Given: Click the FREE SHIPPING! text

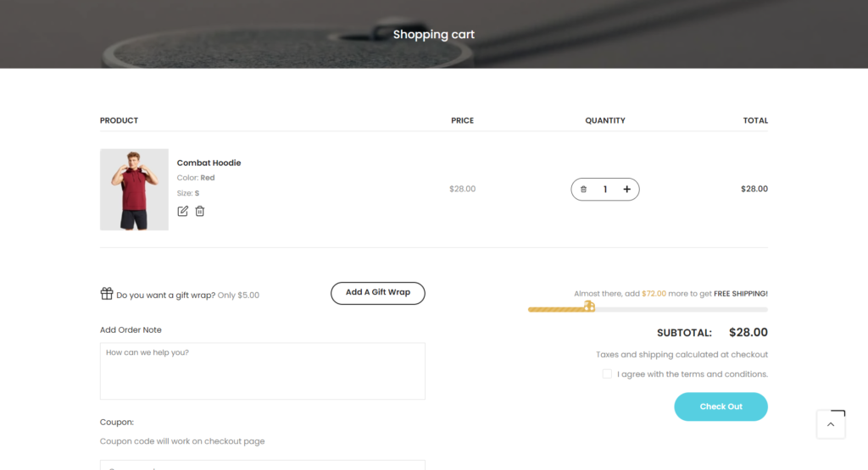Looking at the screenshot, I should (740, 294).
